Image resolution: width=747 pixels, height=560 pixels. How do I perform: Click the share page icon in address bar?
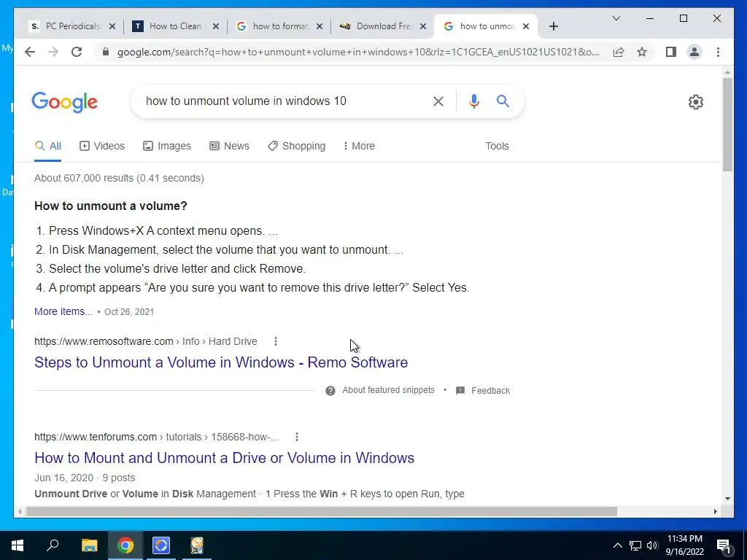point(619,52)
